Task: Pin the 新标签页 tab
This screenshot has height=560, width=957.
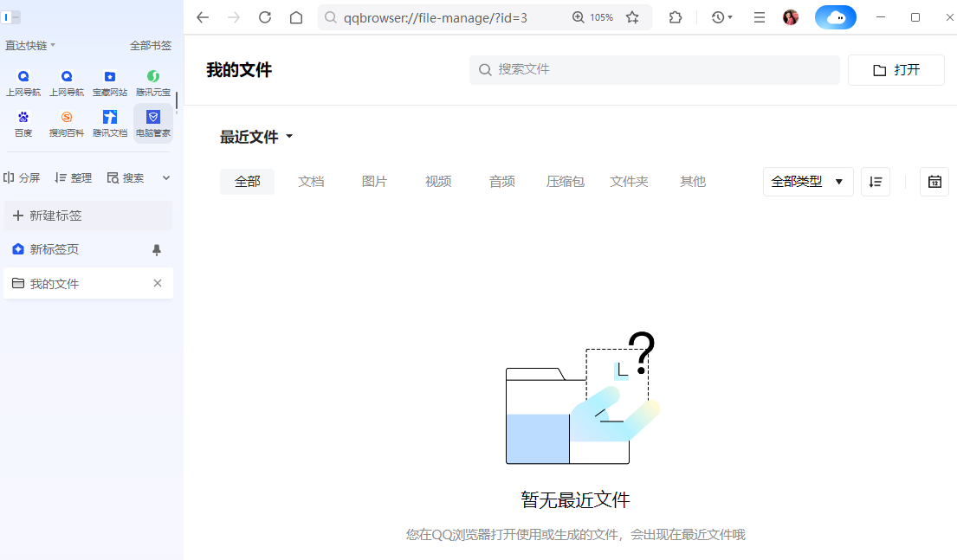Action: coord(158,249)
